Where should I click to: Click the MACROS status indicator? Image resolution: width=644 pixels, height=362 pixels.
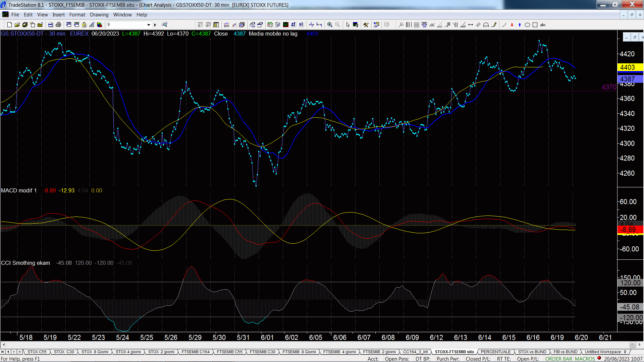coord(585,359)
